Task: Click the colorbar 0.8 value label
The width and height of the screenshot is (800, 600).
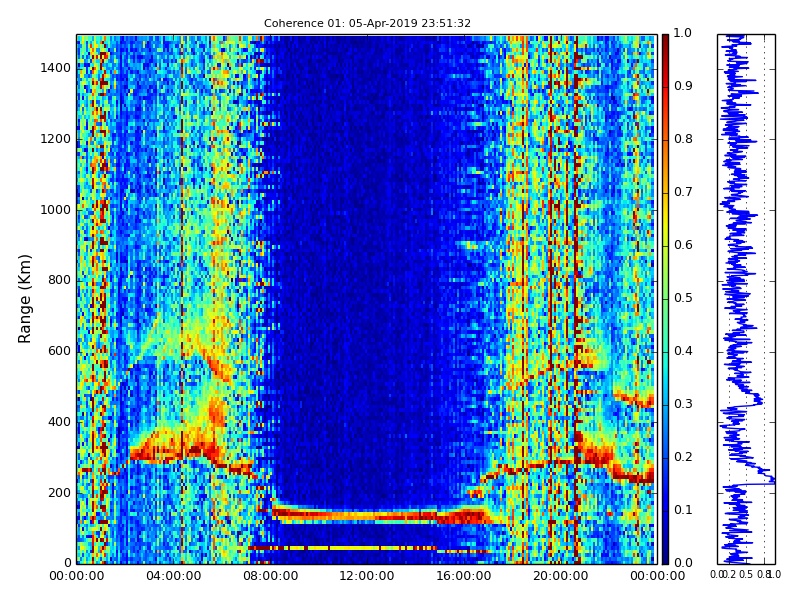Action: coord(683,139)
